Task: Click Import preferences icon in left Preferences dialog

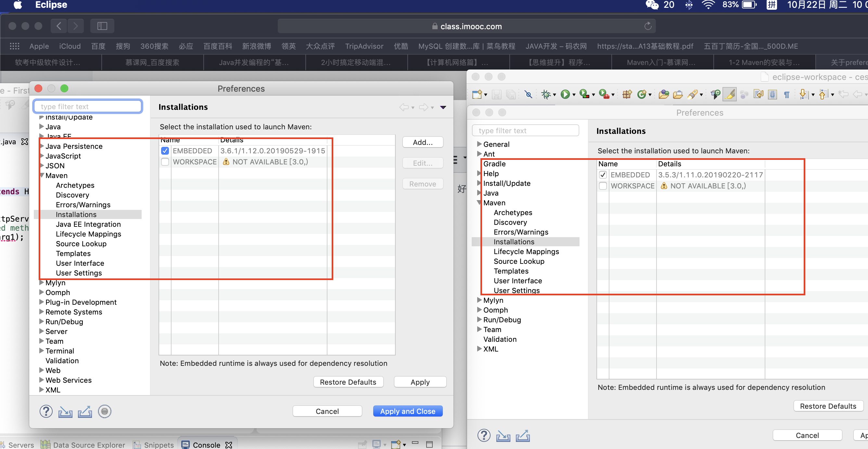Action: (65, 412)
